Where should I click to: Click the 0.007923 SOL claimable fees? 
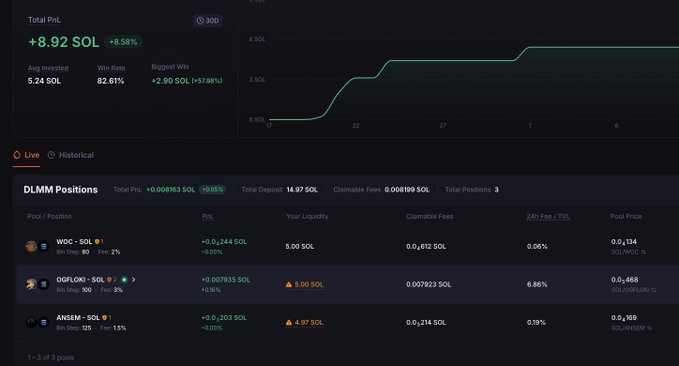[428, 285]
